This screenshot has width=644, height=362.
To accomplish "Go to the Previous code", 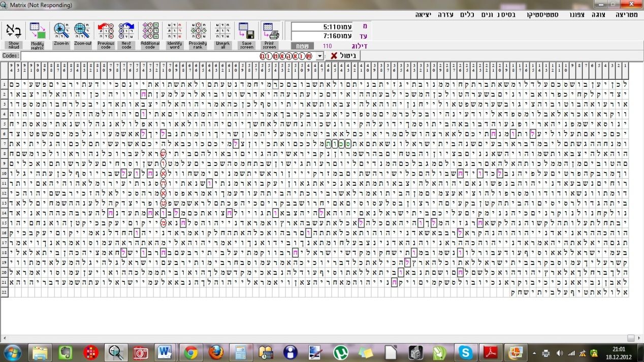I will (x=106, y=31).
